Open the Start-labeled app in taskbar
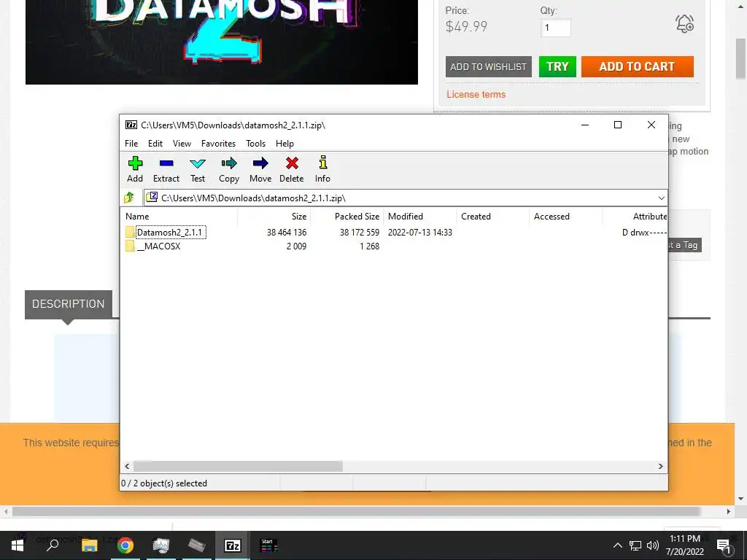The image size is (747, 560). [x=268, y=545]
